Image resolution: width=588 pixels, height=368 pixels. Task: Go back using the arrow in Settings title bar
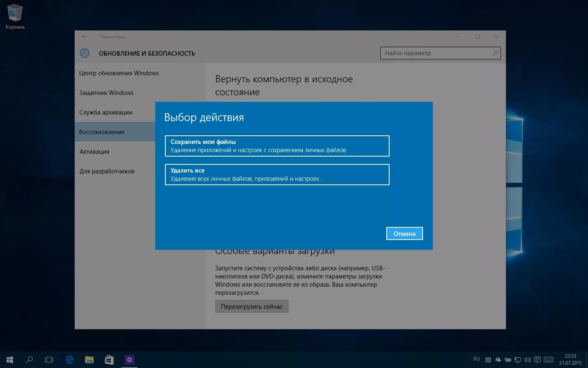click(x=85, y=37)
